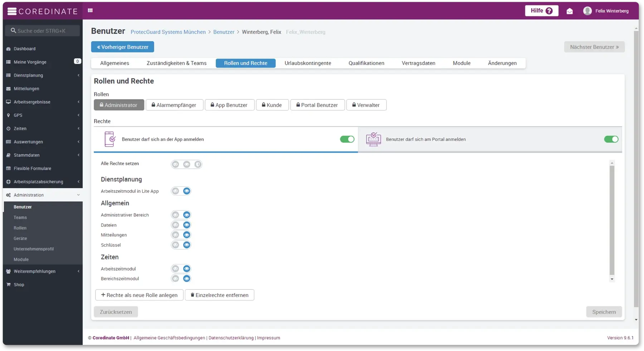The width and height of the screenshot is (644, 351).
Task: Open the inbox envelope icon in the header
Action: (570, 11)
